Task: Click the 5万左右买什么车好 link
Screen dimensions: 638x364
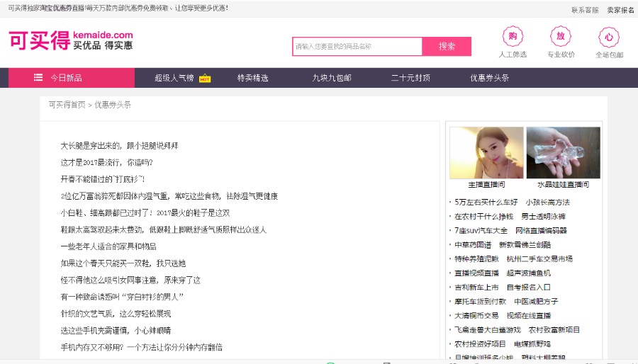Action: pos(486,203)
